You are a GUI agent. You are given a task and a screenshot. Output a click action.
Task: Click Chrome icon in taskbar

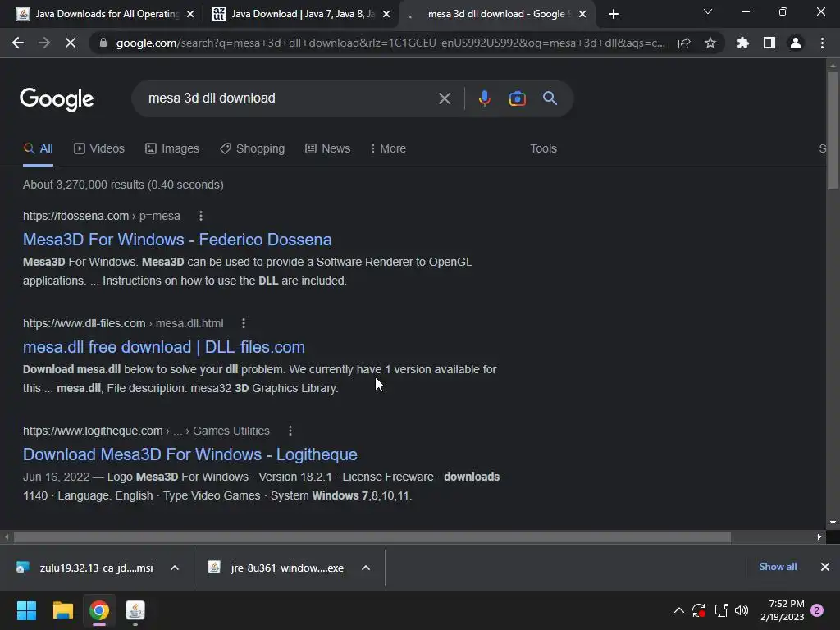click(99, 610)
